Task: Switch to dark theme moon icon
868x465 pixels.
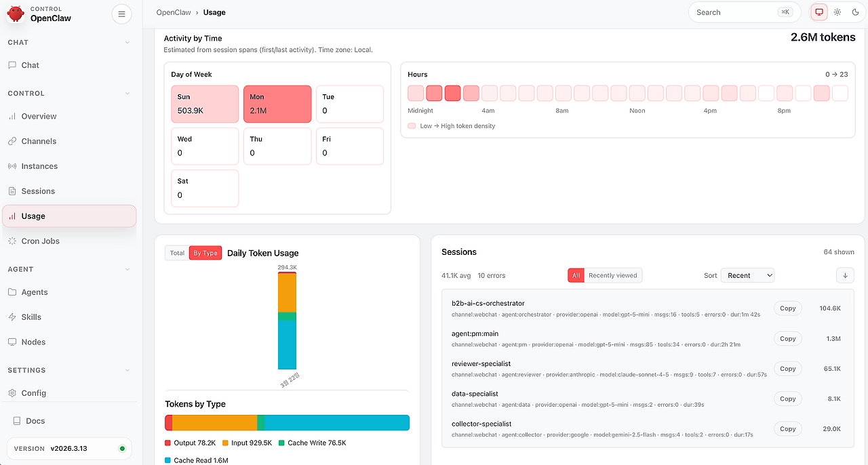Action: coord(855,12)
